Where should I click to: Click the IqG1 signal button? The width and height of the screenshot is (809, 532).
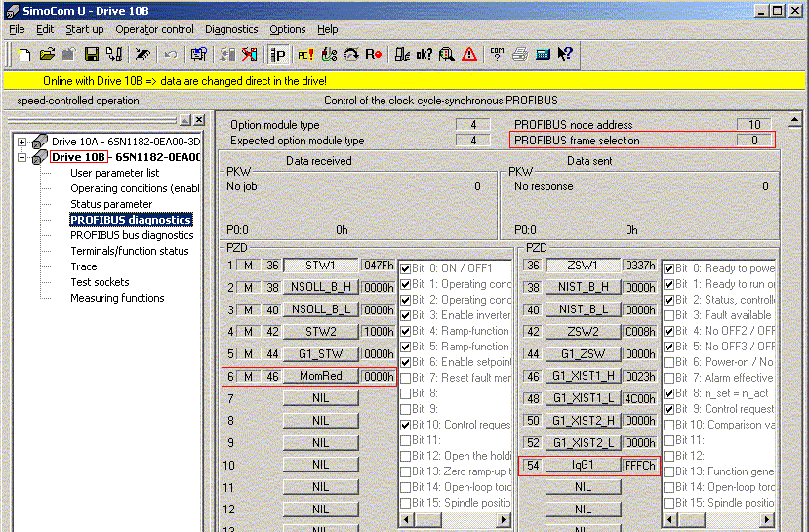coord(583,465)
